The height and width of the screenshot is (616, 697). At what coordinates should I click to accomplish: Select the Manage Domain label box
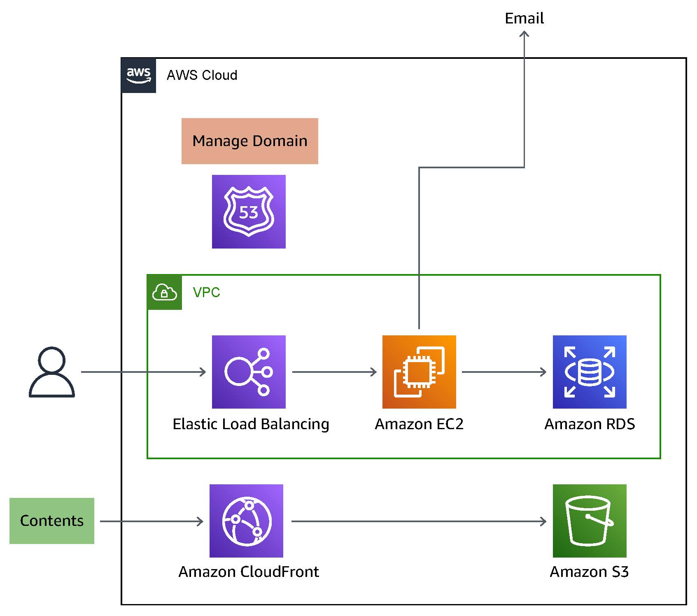[x=249, y=140]
